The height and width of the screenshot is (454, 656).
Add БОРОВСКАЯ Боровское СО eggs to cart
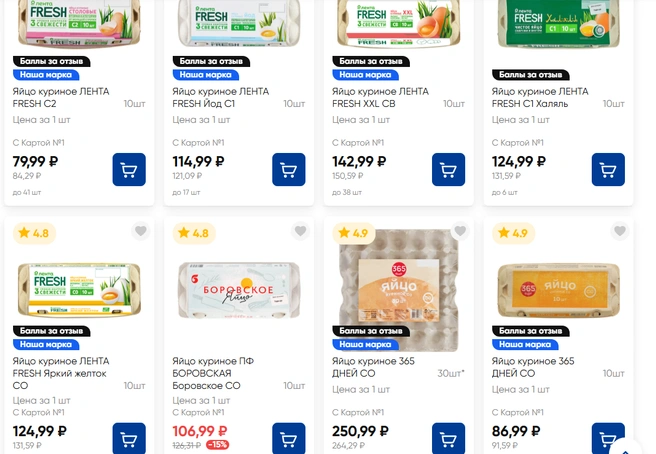tap(289, 438)
